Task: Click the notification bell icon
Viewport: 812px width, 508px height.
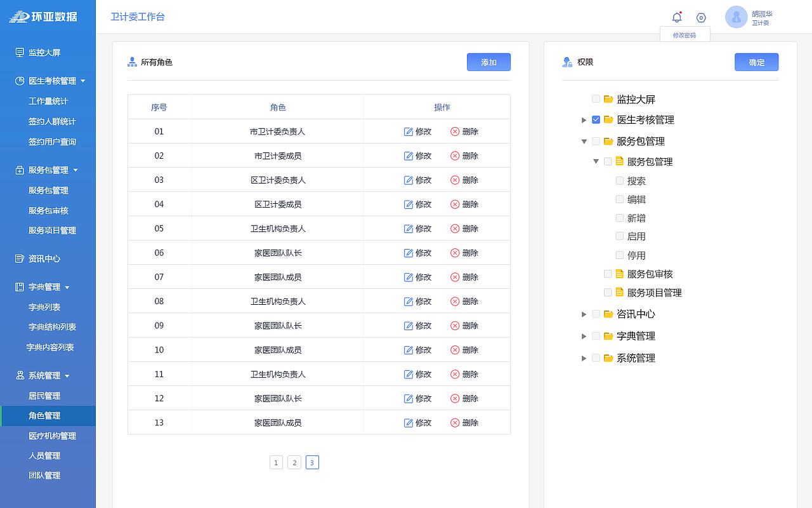Action: tap(677, 17)
